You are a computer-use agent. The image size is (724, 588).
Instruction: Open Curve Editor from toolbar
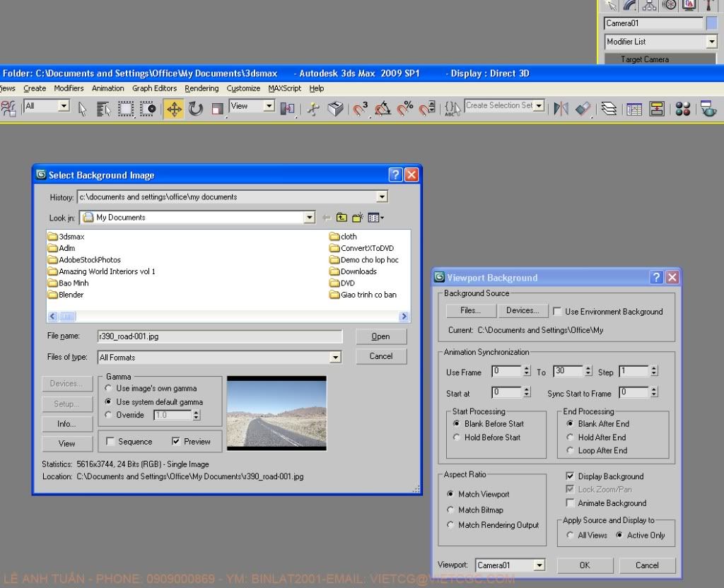634,109
